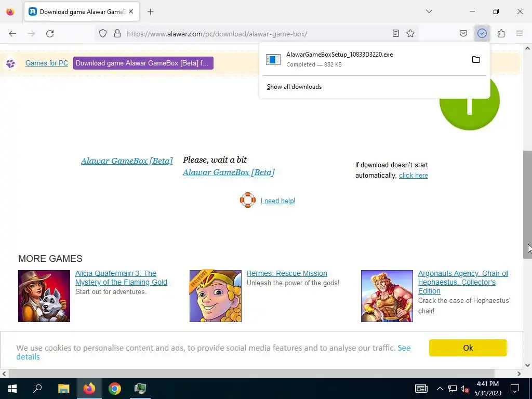Image resolution: width=532 pixels, height=399 pixels.
Task: Open the network tray icon
Action: [x=453, y=389]
